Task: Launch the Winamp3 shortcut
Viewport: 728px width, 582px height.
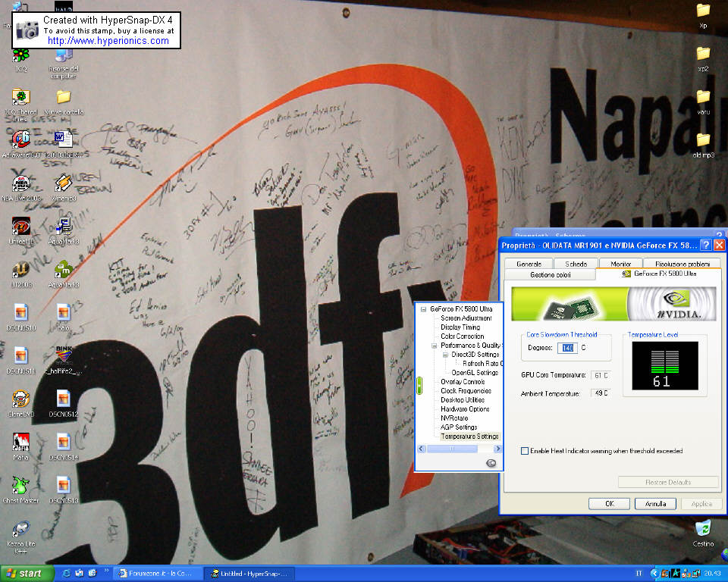Action: [x=64, y=188]
